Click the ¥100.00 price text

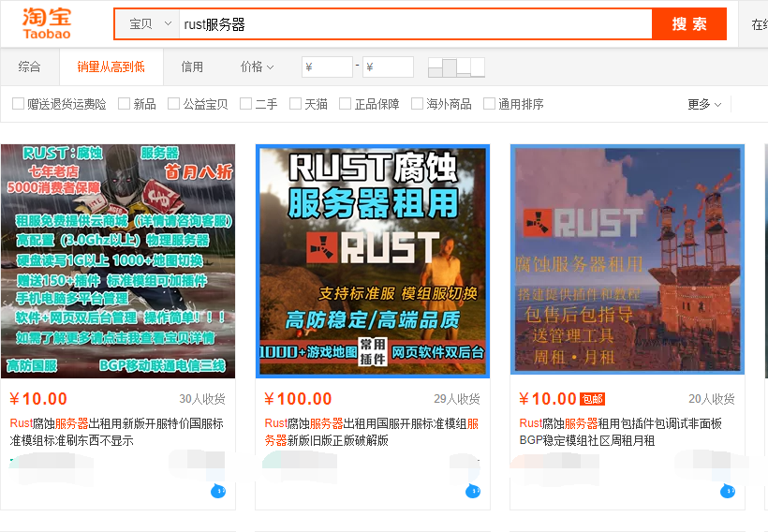[298, 399]
